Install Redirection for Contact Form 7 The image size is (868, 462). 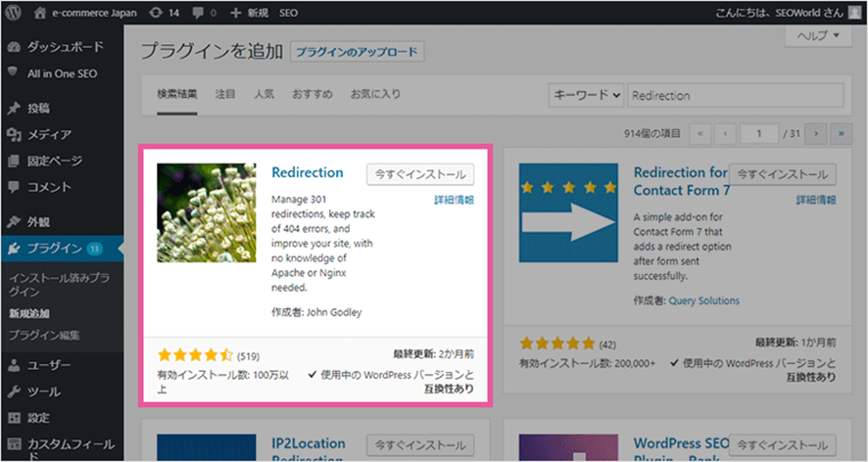782,174
